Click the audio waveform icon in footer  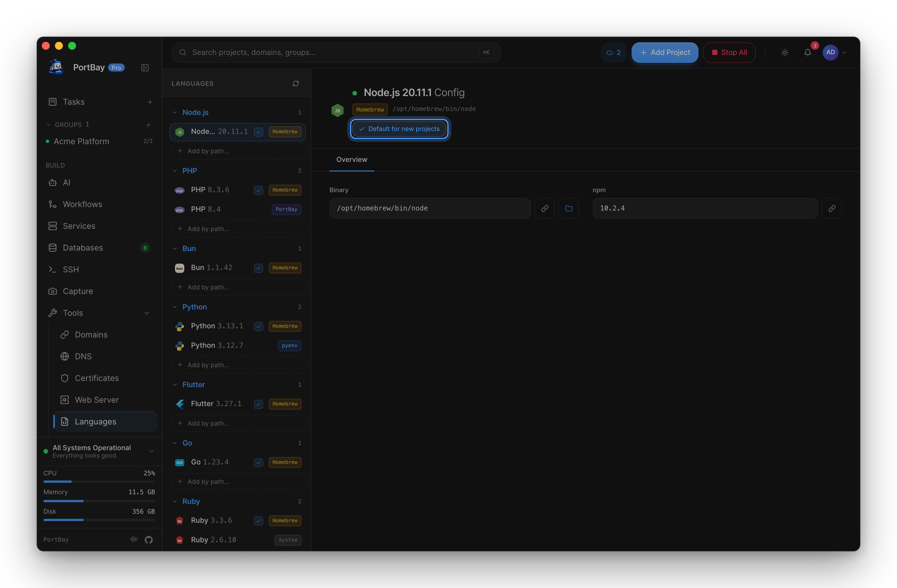click(134, 539)
